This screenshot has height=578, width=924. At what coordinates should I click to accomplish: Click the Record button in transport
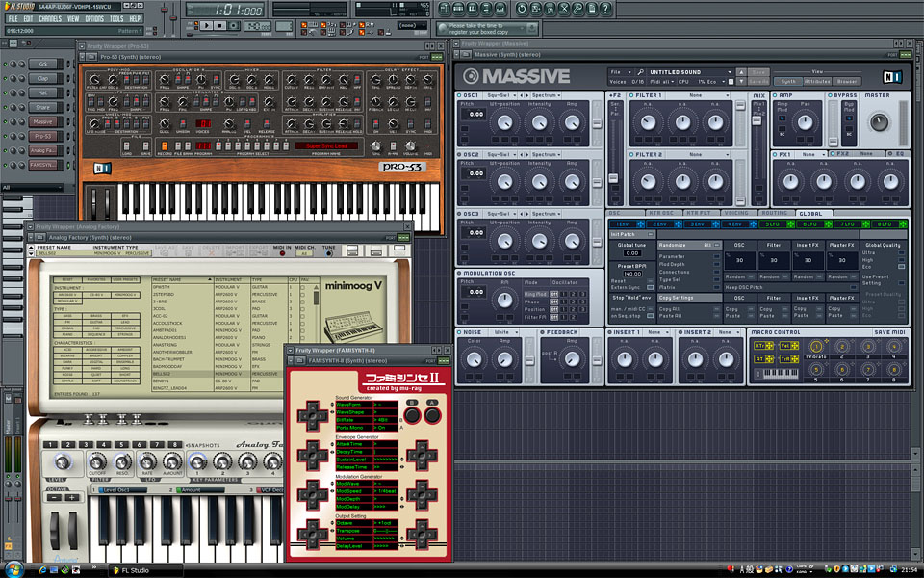[234, 26]
